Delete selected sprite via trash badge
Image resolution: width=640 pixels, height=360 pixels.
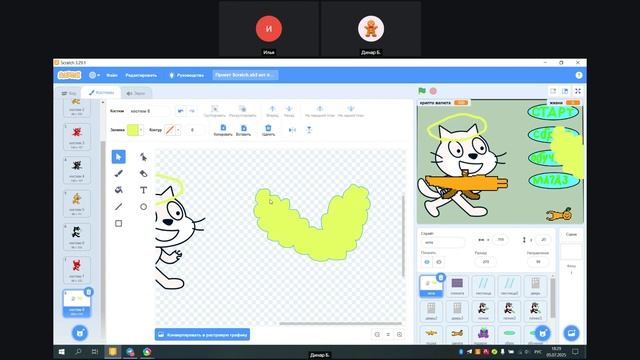(441, 278)
